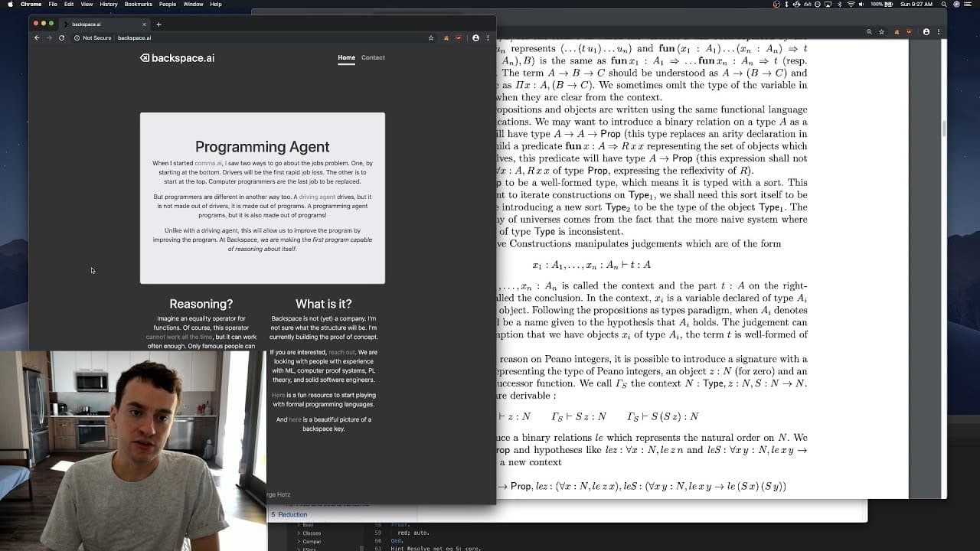Click the Bluetooth menu bar icon

[x=839, y=5]
